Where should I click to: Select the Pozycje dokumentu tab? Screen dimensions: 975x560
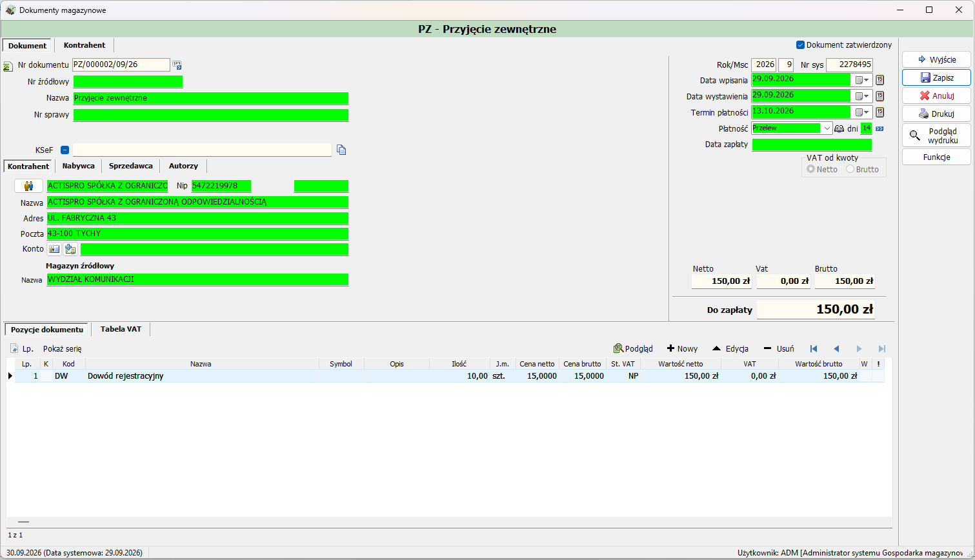pyautogui.click(x=47, y=329)
